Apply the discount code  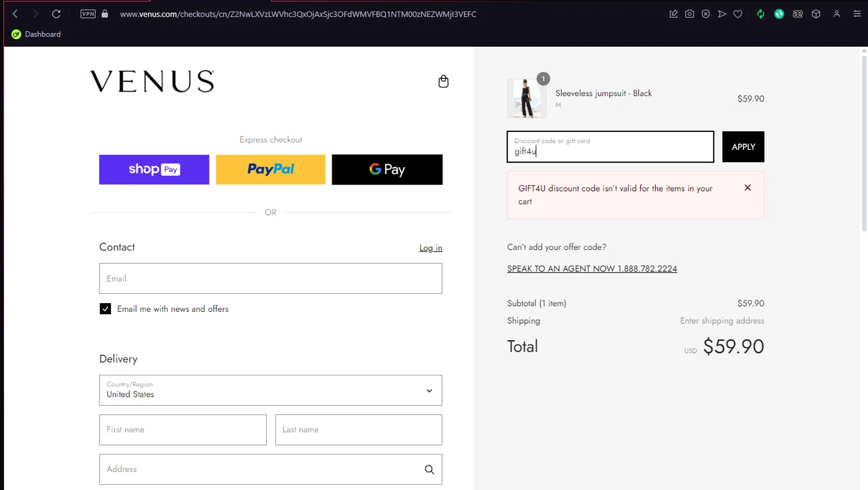pyautogui.click(x=743, y=147)
